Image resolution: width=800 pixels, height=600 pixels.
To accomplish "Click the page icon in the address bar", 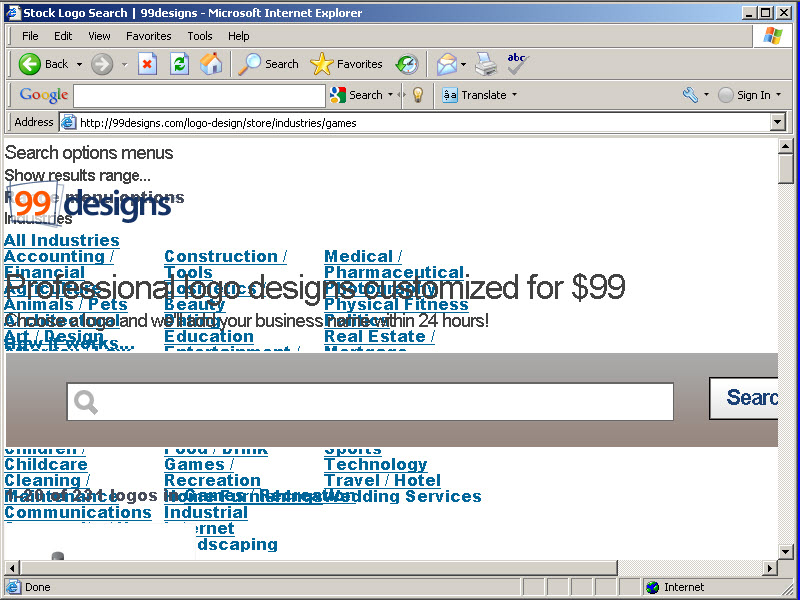I will click(68, 122).
